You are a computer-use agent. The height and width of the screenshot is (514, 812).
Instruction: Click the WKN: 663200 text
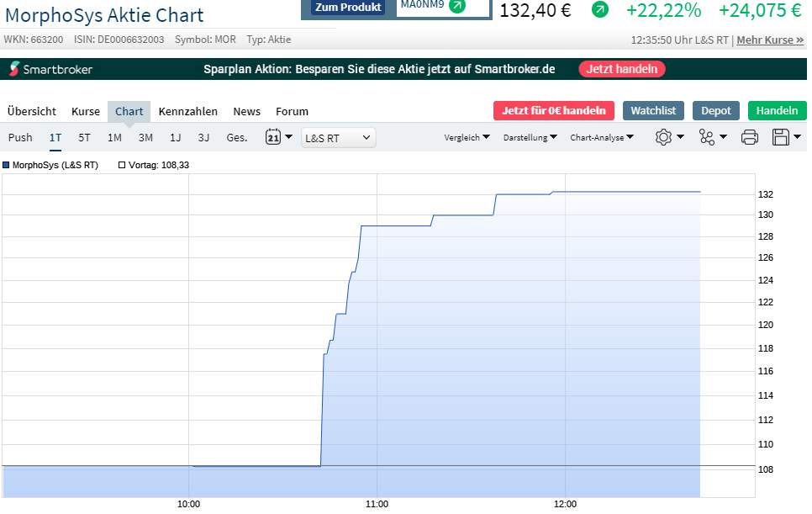tap(34, 40)
